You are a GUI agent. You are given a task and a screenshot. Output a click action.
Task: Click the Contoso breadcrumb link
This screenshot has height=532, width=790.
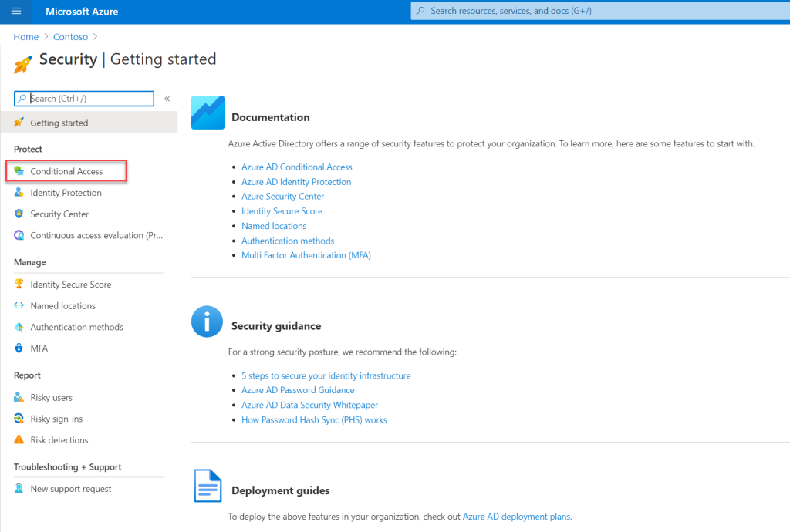pos(70,36)
